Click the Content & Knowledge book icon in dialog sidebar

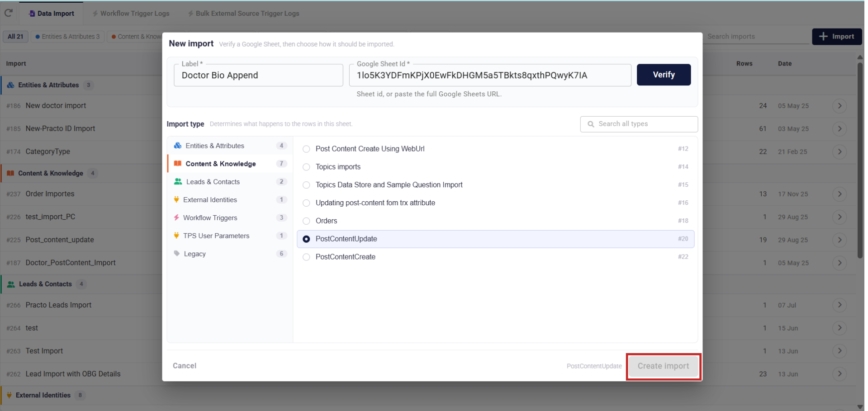click(178, 164)
